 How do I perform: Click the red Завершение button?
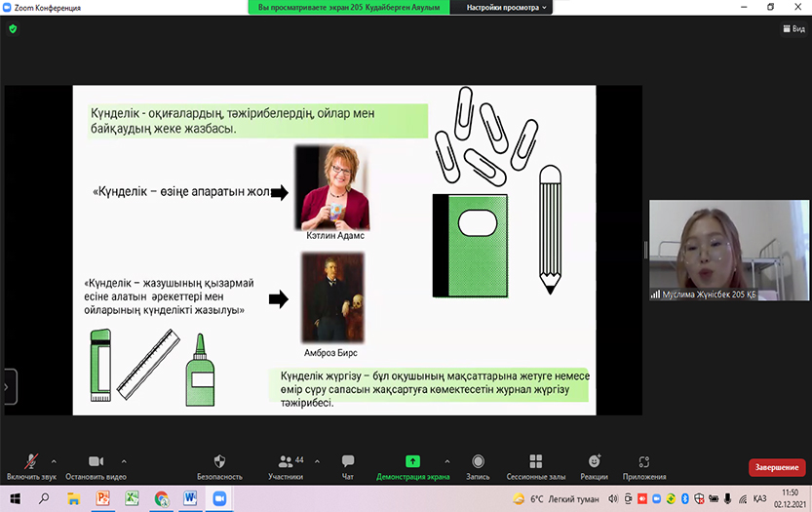point(776,468)
